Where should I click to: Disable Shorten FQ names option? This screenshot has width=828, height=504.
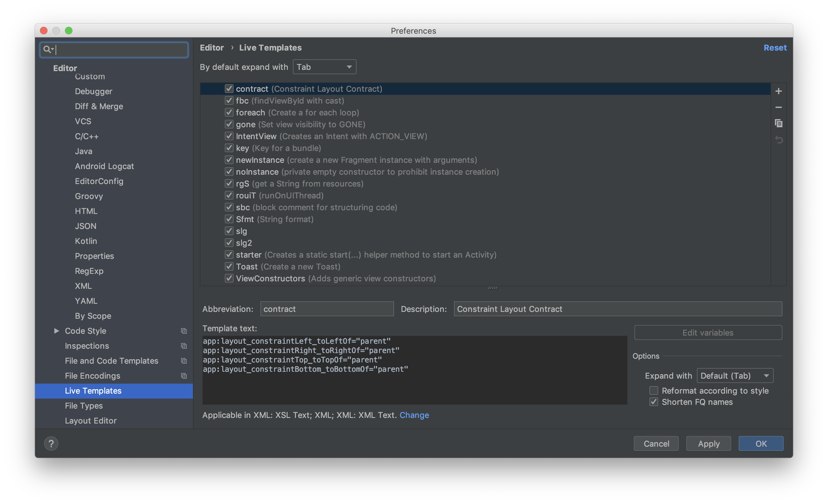point(653,402)
